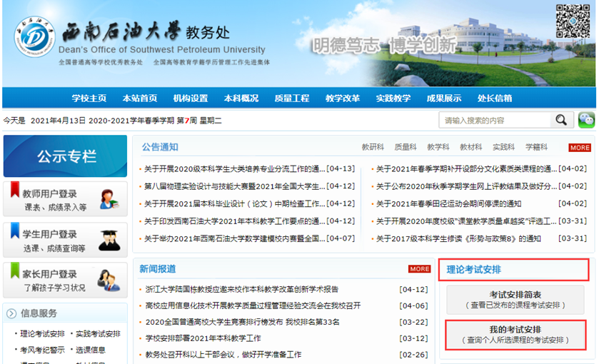Open 学生用户登录 student login
Viewport: 599px width, 364px height.
tap(65, 240)
